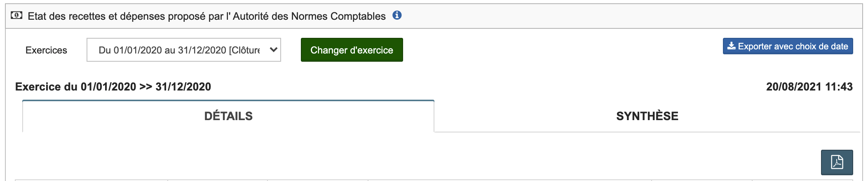The image size is (868, 181).
Task: Click the chevron arrow of the Exercices selector
Action: [273, 50]
